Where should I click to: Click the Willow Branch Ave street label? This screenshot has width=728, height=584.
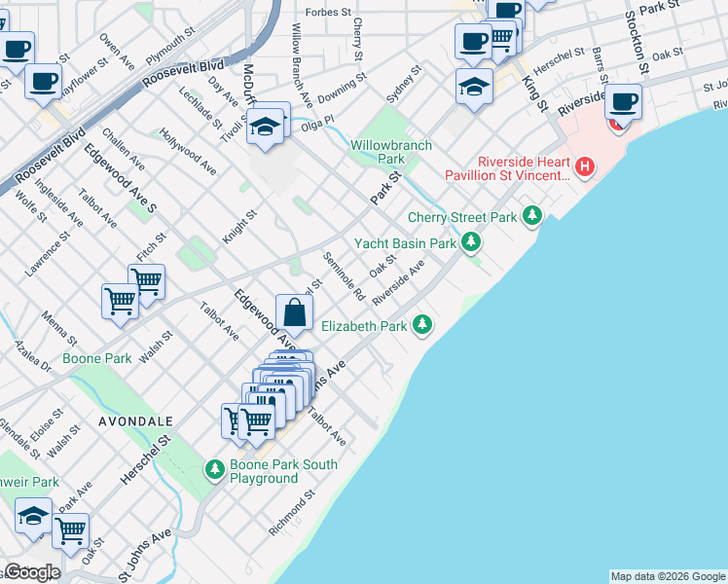coord(303,66)
